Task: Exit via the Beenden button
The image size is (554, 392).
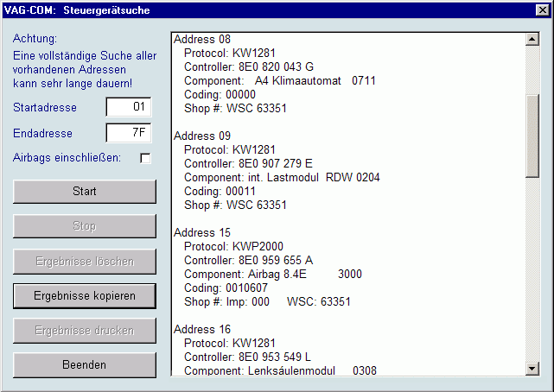Action: click(85, 364)
